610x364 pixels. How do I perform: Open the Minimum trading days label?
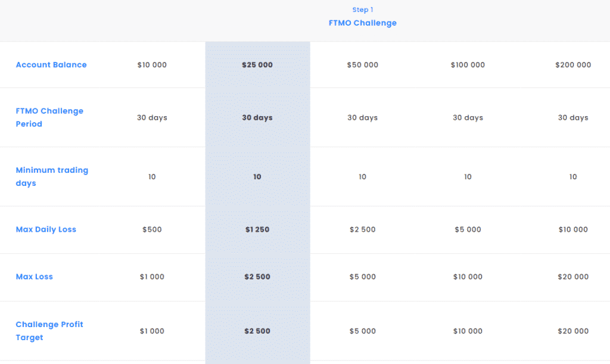[x=52, y=176]
